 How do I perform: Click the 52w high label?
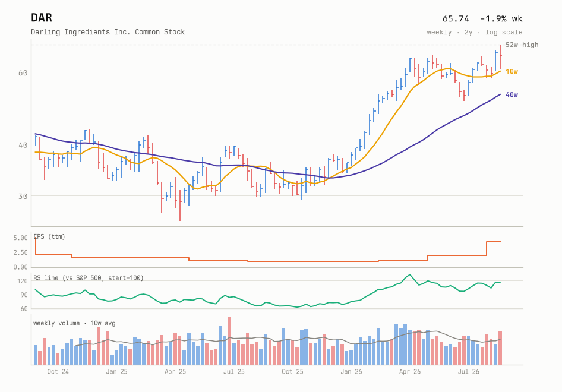pos(522,45)
